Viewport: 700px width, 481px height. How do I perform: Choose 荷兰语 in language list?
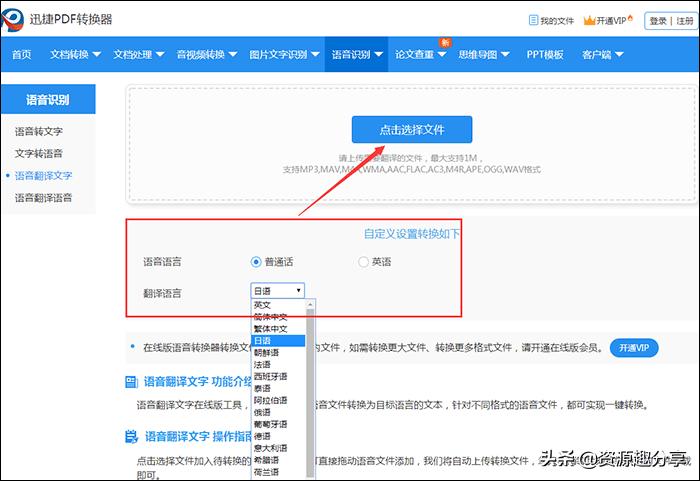tap(278, 472)
